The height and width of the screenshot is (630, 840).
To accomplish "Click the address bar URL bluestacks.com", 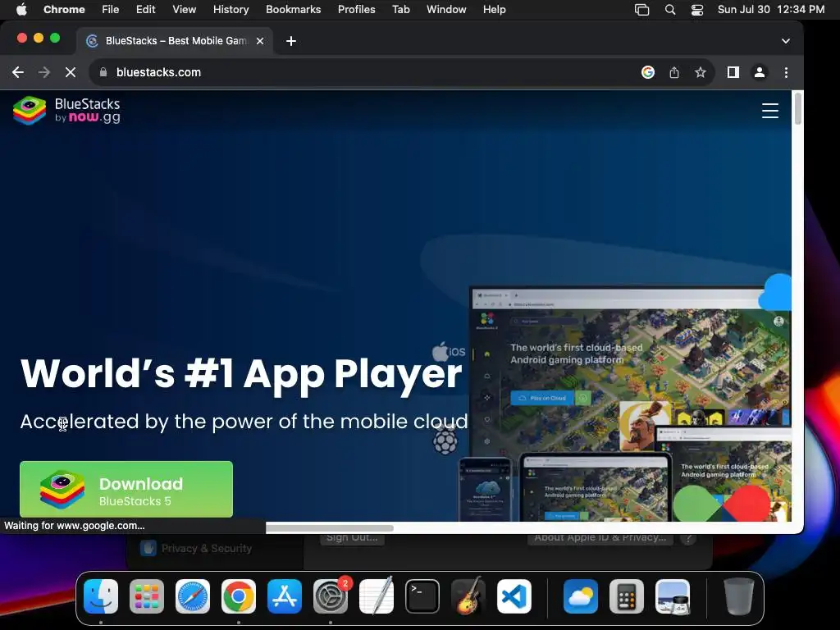I will tap(158, 72).
